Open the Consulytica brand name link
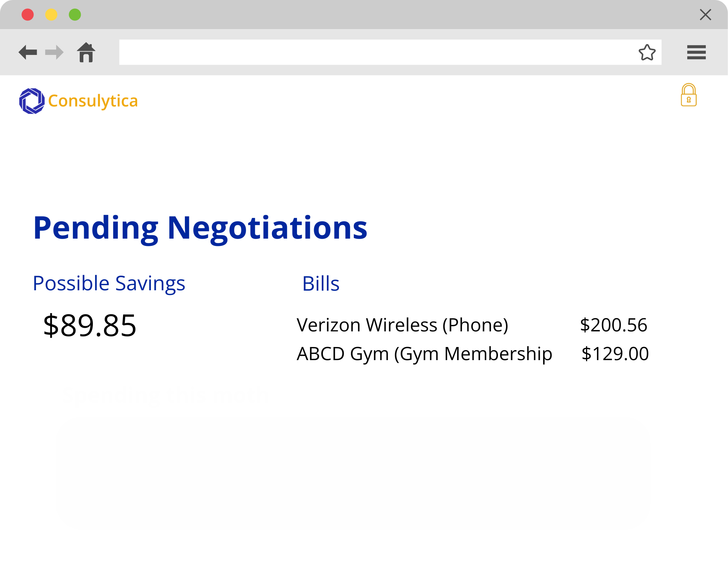This screenshot has height=562, width=728. [93, 101]
